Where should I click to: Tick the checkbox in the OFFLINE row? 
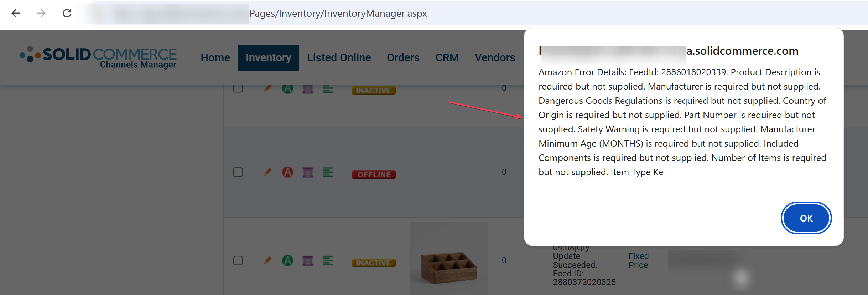click(238, 172)
